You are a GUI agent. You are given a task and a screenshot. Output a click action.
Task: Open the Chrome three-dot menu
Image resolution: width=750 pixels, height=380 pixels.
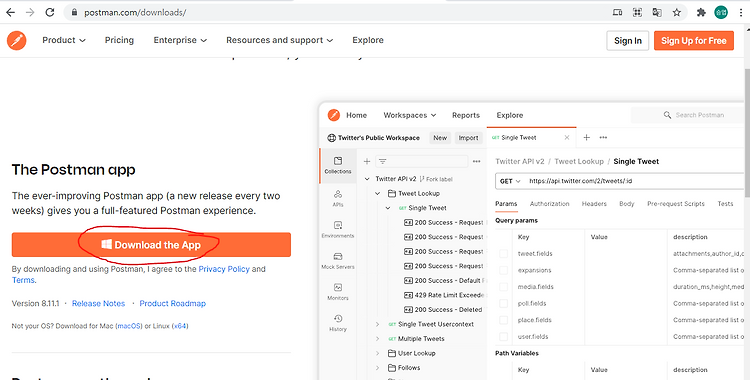(740, 12)
